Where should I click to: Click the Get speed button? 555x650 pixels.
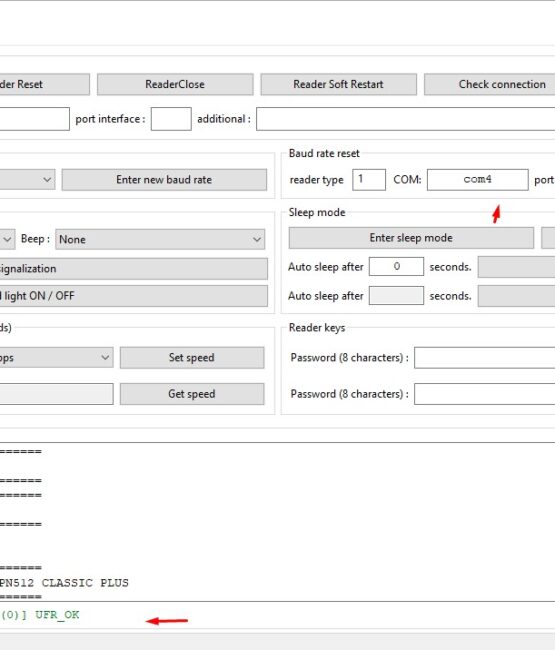(192, 394)
